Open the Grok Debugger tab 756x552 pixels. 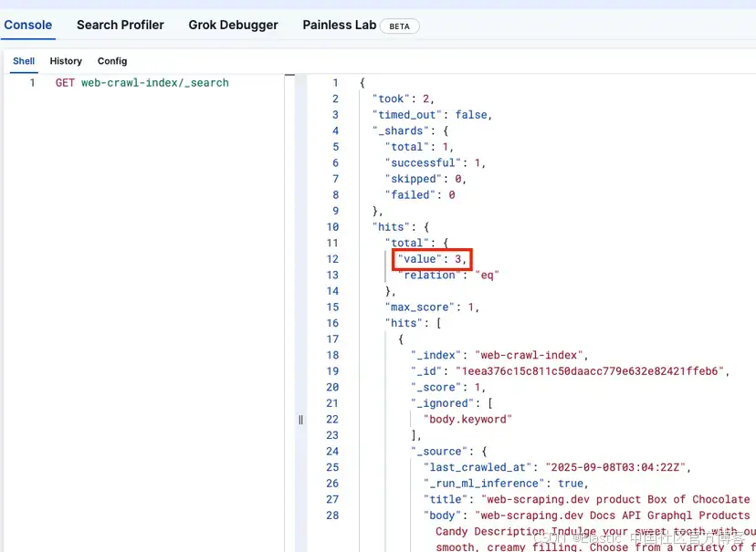(233, 25)
